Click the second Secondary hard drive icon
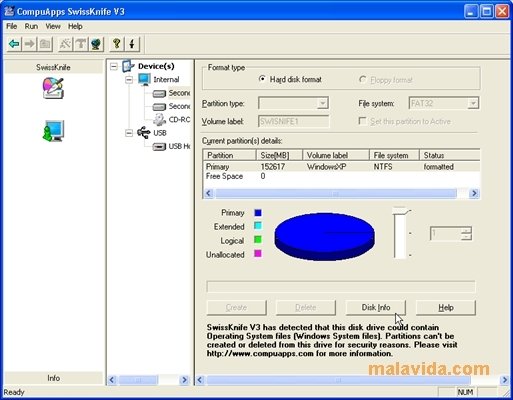513x400 pixels. (159, 107)
